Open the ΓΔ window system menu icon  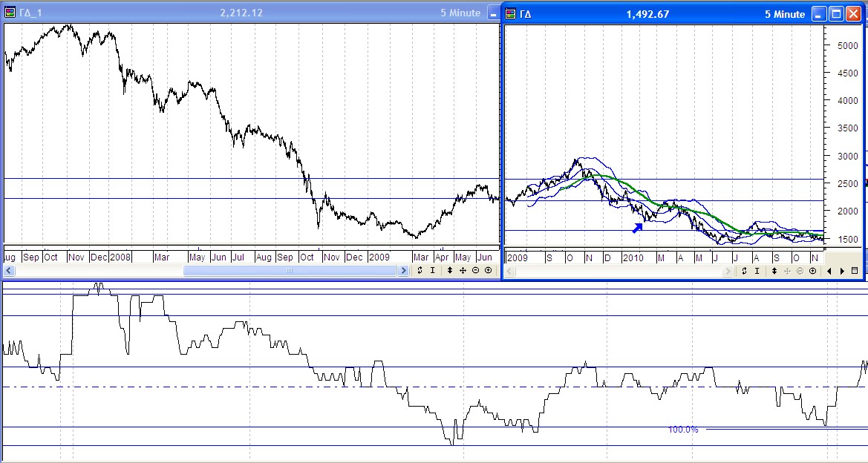tap(511, 13)
